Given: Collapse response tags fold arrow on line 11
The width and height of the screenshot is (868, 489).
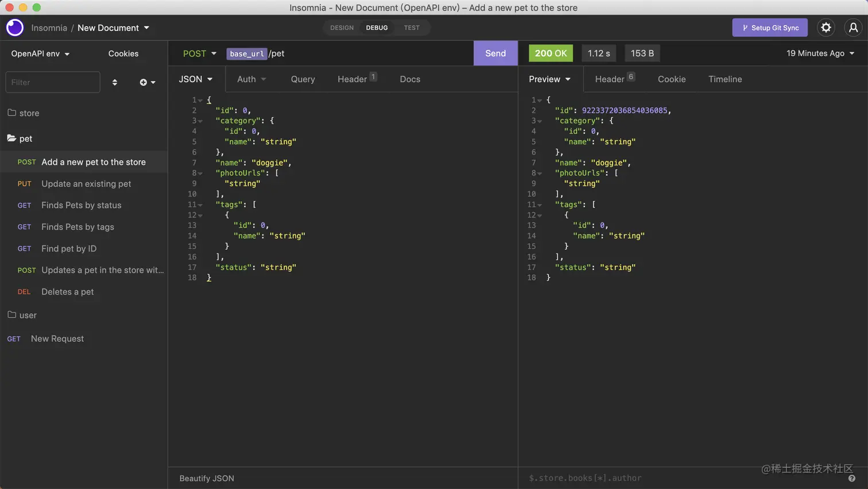Looking at the screenshot, I should pos(540,205).
